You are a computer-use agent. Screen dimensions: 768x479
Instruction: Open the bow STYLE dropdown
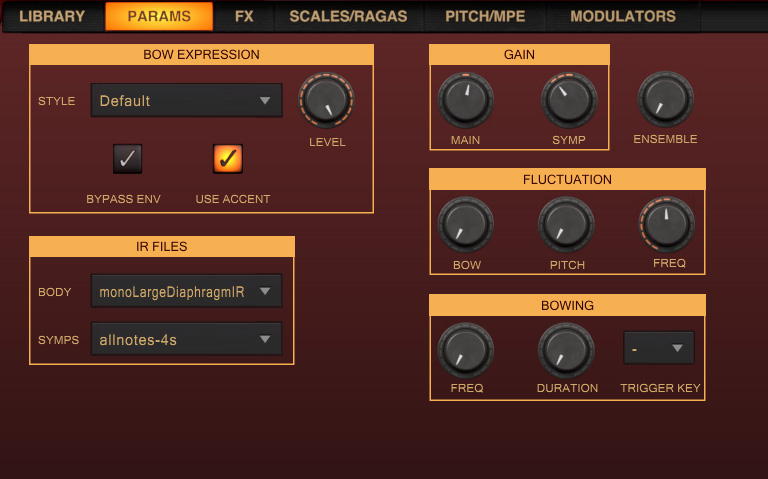[186, 100]
